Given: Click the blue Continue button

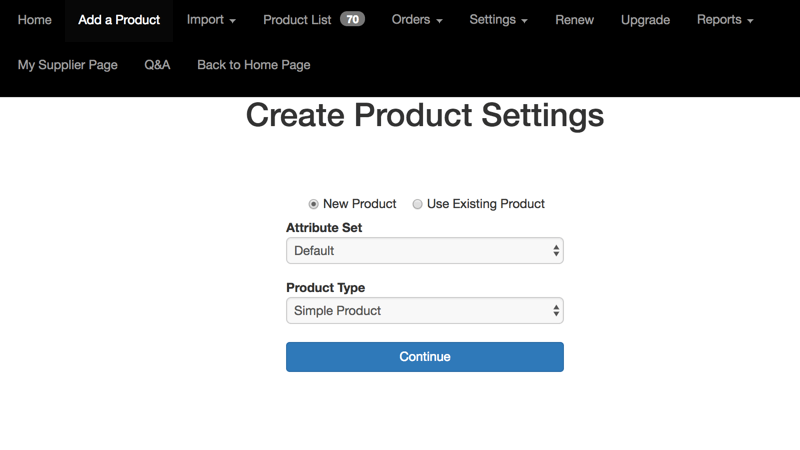Looking at the screenshot, I should coord(424,357).
